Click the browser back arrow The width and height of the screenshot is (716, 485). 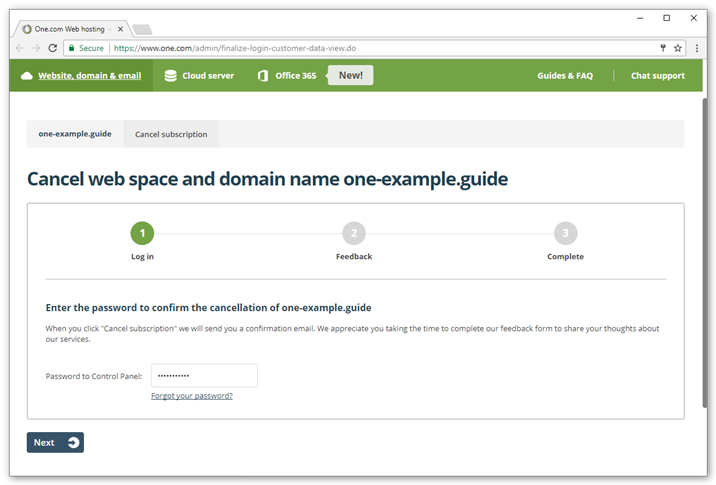pos(20,48)
